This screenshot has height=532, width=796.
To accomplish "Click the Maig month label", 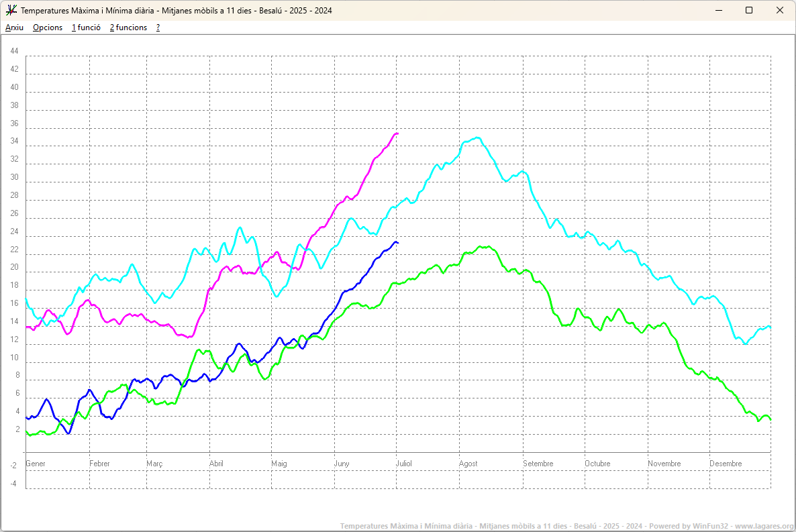I will coord(279,464).
